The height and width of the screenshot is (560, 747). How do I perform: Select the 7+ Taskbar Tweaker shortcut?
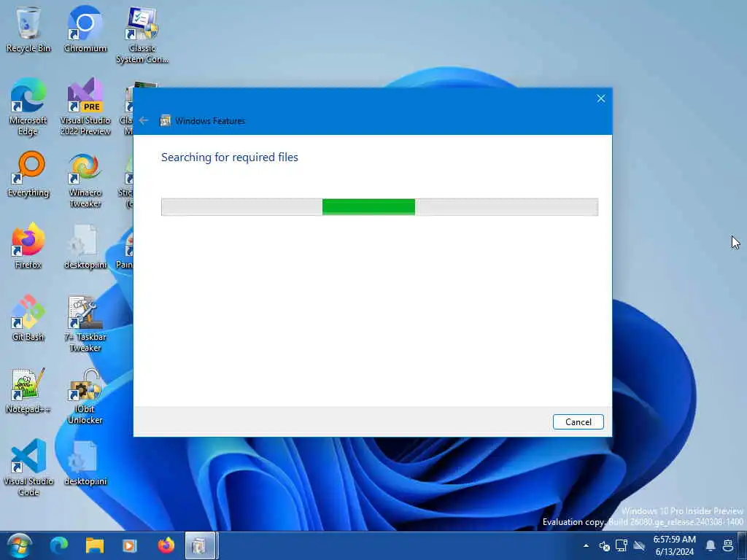[85, 324]
